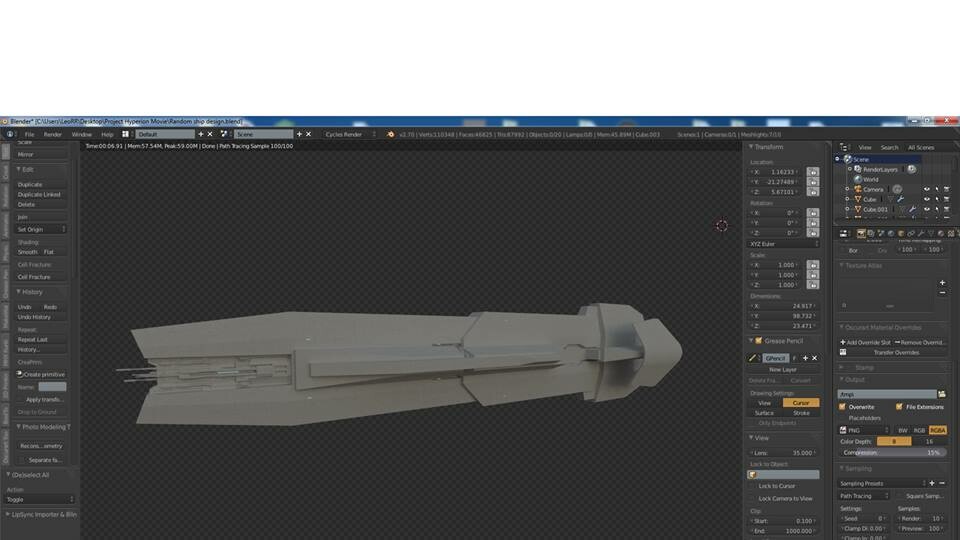This screenshot has height=540, width=960.
Task: Toggle Cube.001 visibility eye in outliner
Action: 926,209
